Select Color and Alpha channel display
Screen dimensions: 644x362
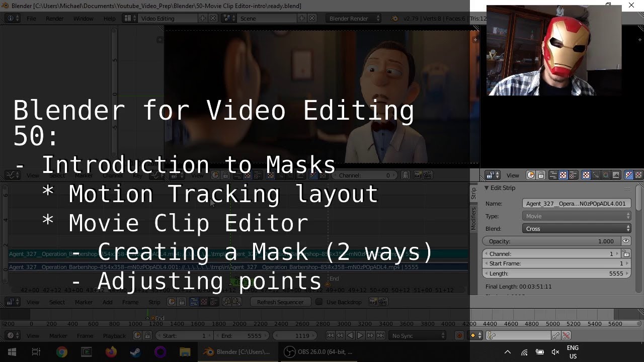(x=629, y=175)
